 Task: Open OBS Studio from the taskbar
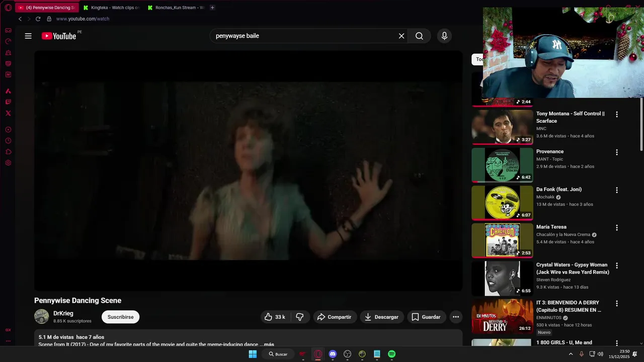click(x=347, y=354)
